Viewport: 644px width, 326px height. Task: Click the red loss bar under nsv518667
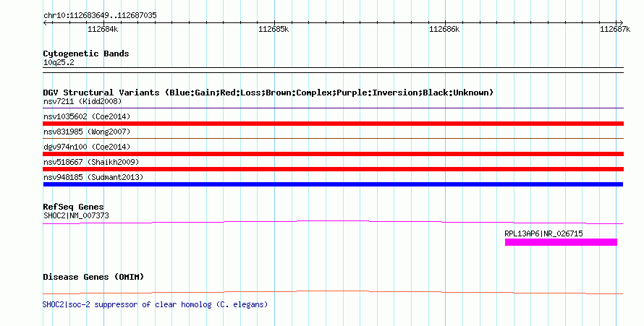[333, 169]
